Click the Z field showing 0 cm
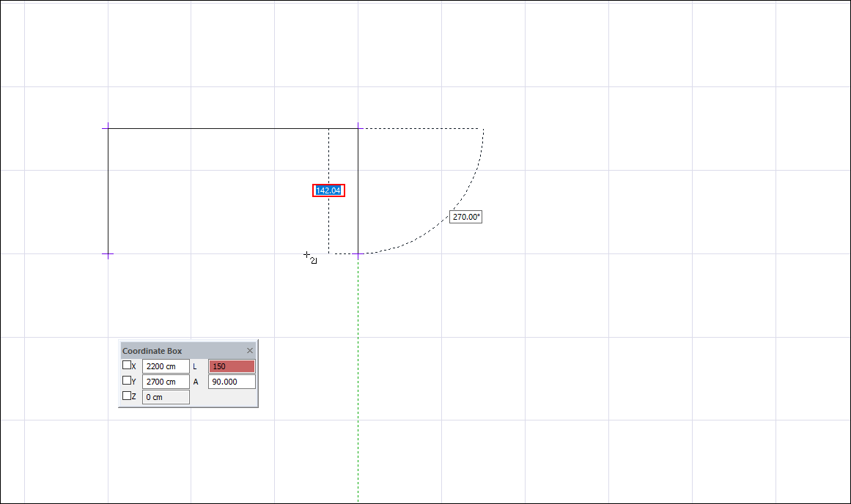Viewport: 851px width, 504px height. click(x=165, y=397)
